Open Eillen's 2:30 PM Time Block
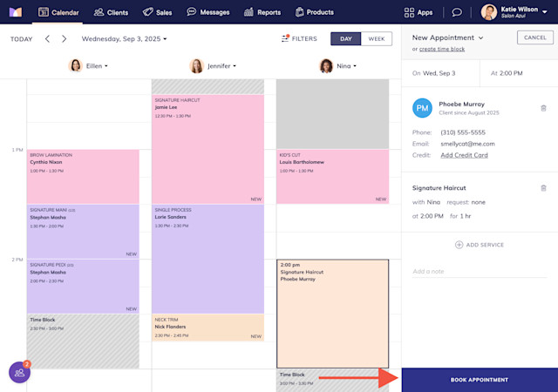Viewport: 558px width, 392px height. click(83, 341)
